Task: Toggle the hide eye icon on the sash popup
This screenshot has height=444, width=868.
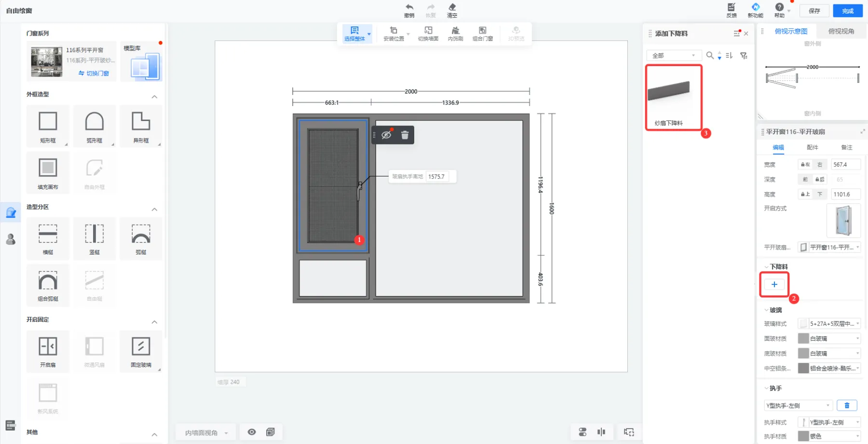Action: pos(386,135)
